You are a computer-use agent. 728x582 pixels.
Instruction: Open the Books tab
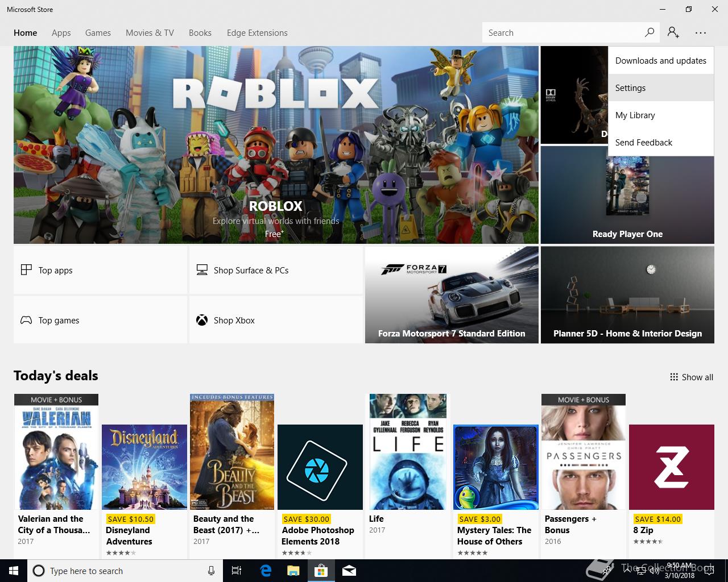tap(200, 33)
